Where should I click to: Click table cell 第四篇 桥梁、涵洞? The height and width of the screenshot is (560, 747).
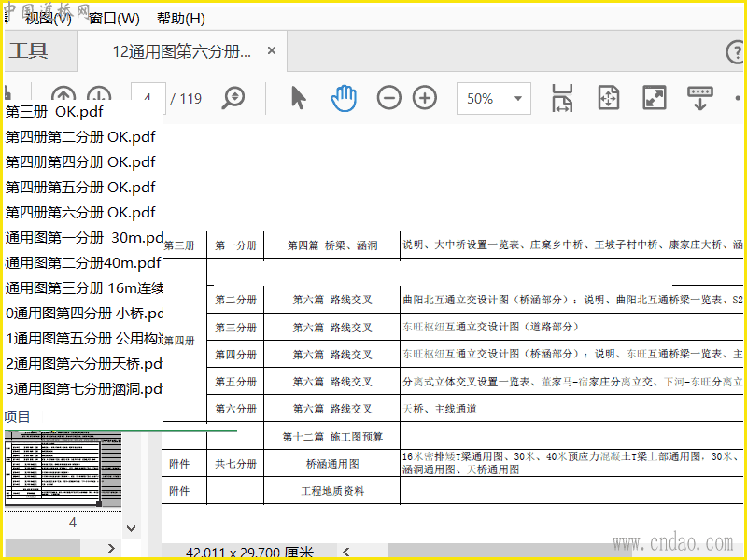[x=332, y=245]
